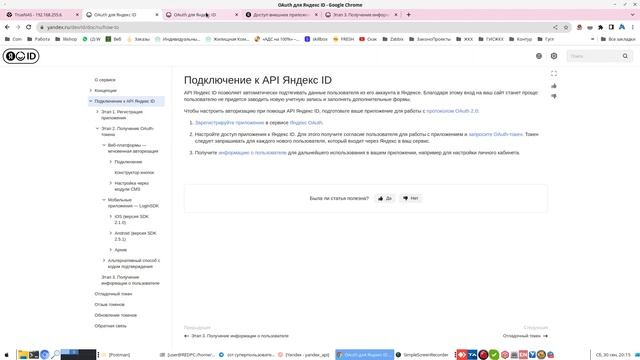640x360 pixels.
Task: Click the Yandex ID logo
Action: (21, 56)
